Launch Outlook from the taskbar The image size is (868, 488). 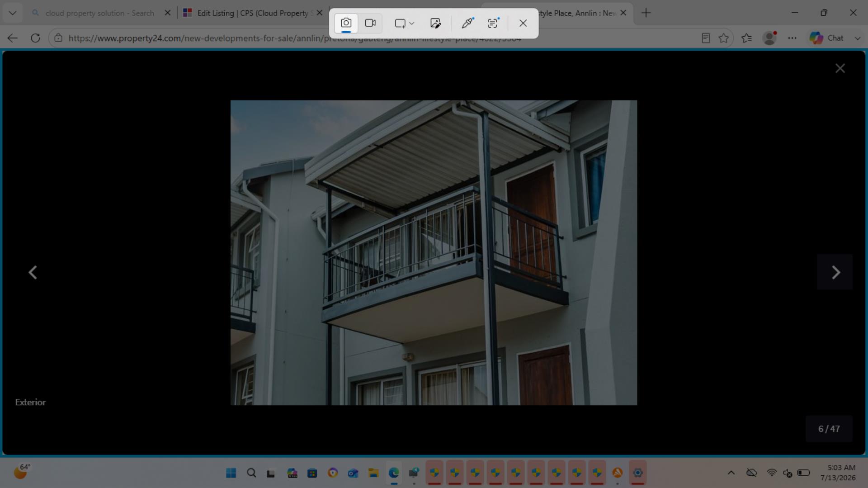tap(353, 473)
